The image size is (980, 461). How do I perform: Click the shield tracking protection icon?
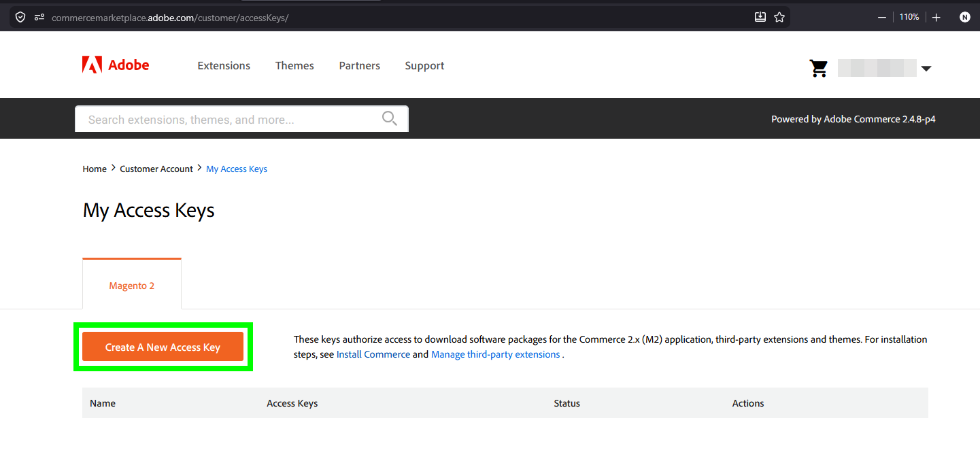(x=20, y=17)
